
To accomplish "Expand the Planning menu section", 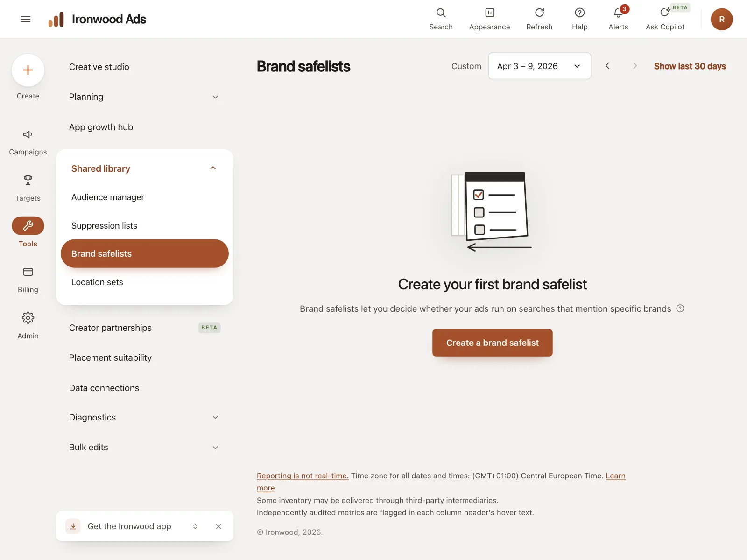I will (144, 97).
